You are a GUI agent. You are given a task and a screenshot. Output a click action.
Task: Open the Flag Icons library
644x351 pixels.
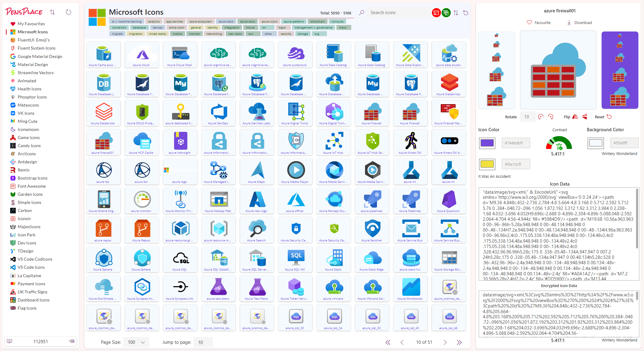click(27, 308)
